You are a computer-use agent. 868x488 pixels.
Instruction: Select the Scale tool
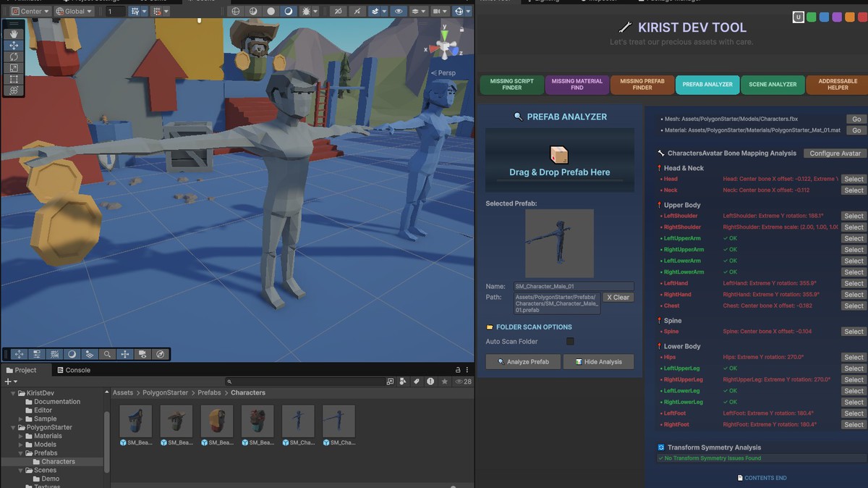13,67
